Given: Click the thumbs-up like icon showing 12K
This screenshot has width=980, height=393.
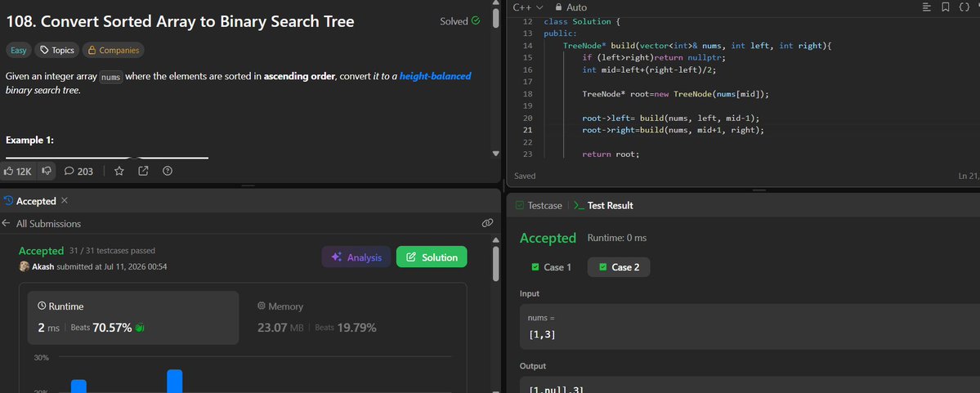Looking at the screenshot, I should [9, 171].
